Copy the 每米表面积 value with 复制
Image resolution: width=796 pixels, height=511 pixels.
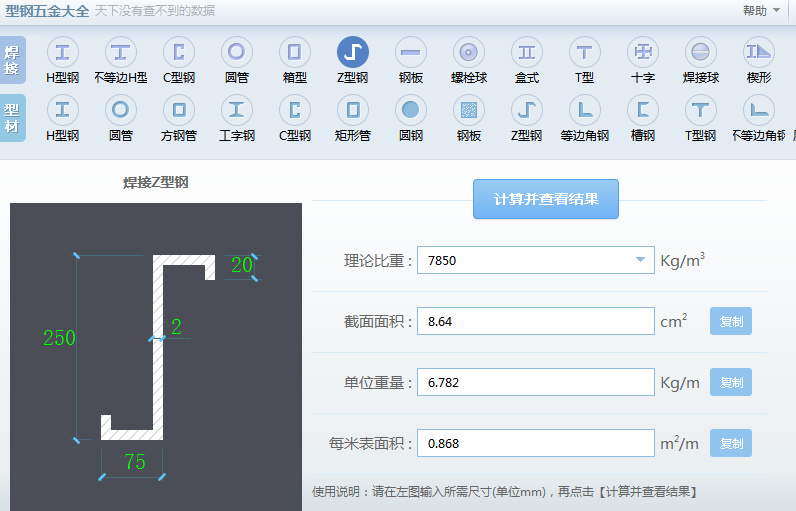pos(731,443)
